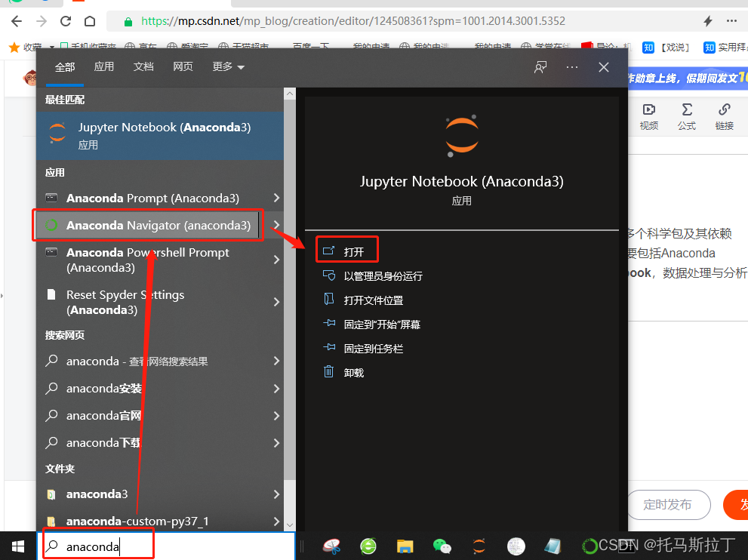Switch to the 网页 search tab

[183, 66]
